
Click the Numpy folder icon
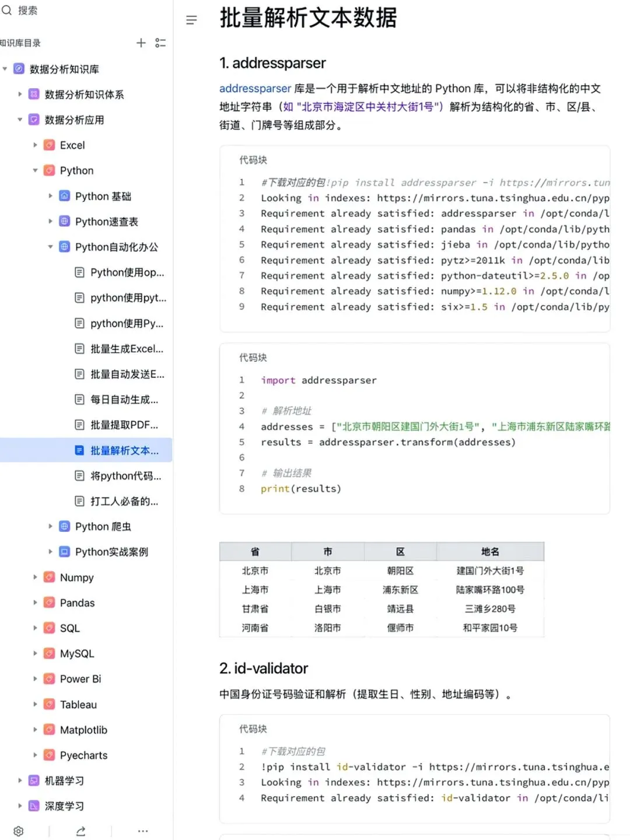click(x=50, y=577)
